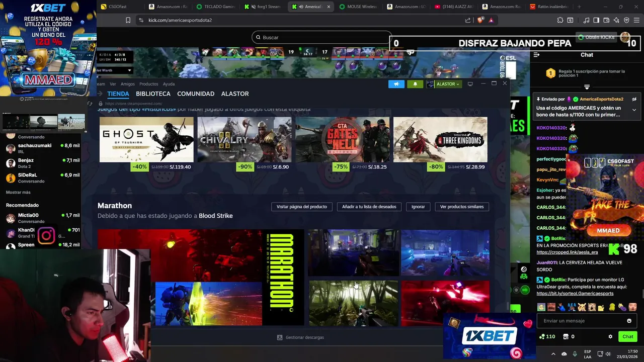The height and width of the screenshot is (362, 644).
Task: Open a new browser tab with plus button
Action: tap(579, 7)
